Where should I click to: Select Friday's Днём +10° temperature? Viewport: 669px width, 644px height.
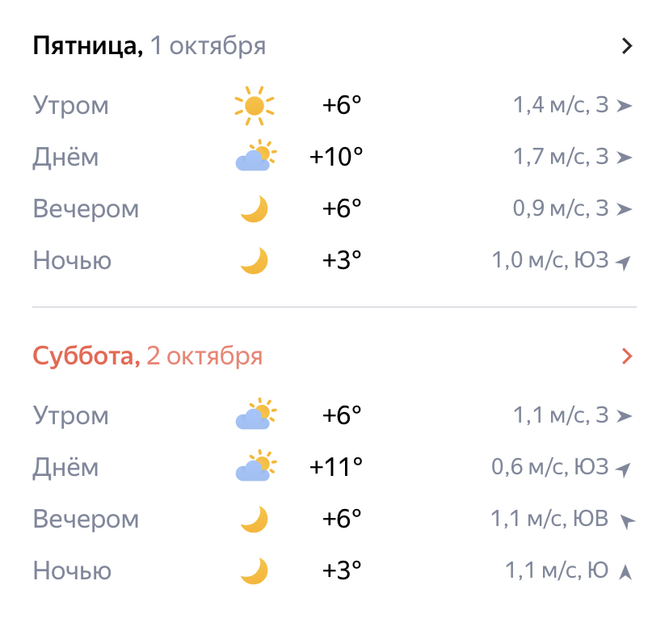(336, 157)
